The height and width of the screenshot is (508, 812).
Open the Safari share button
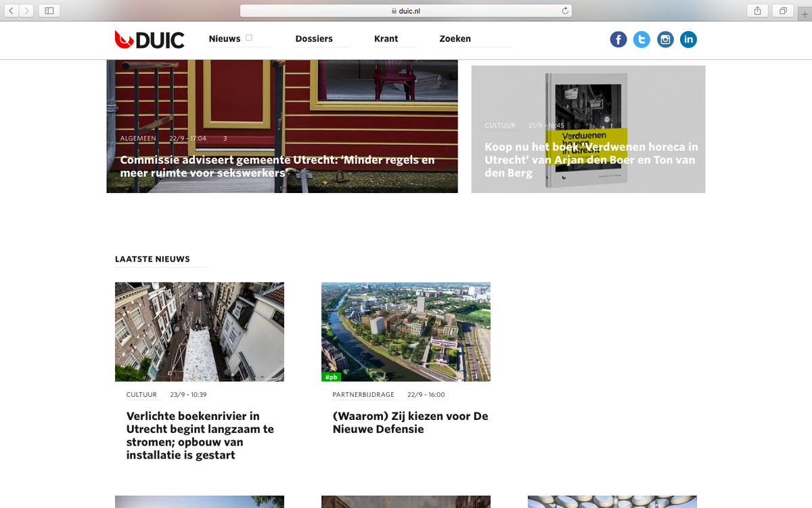coord(757,10)
